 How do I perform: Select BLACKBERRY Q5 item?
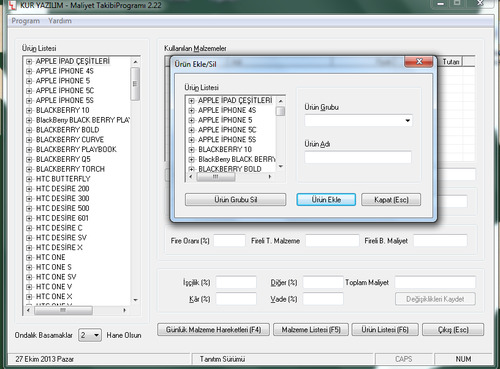pos(63,159)
